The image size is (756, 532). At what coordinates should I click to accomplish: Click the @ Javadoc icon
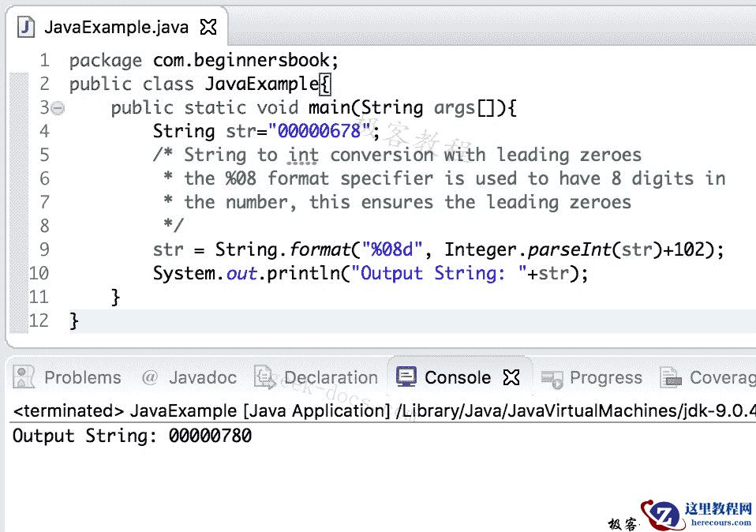click(150, 377)
